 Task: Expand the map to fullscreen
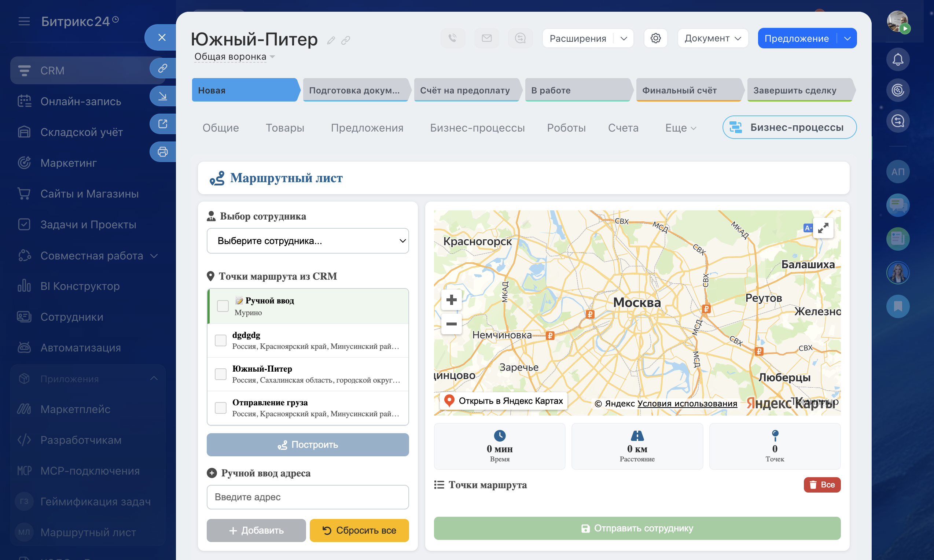point(823,228)
